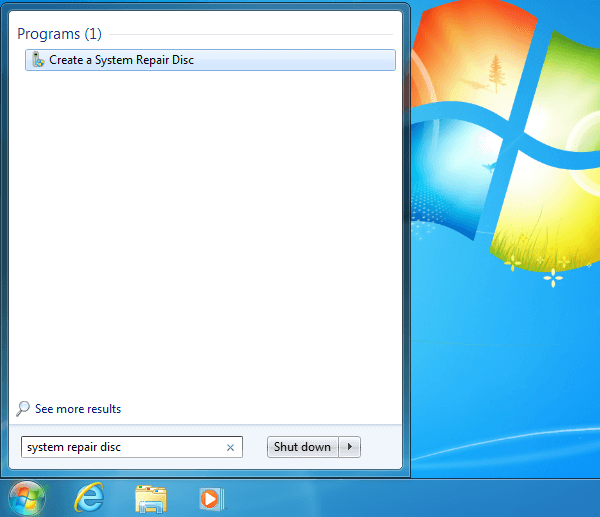Click the Shut down button

pos(302,447)
